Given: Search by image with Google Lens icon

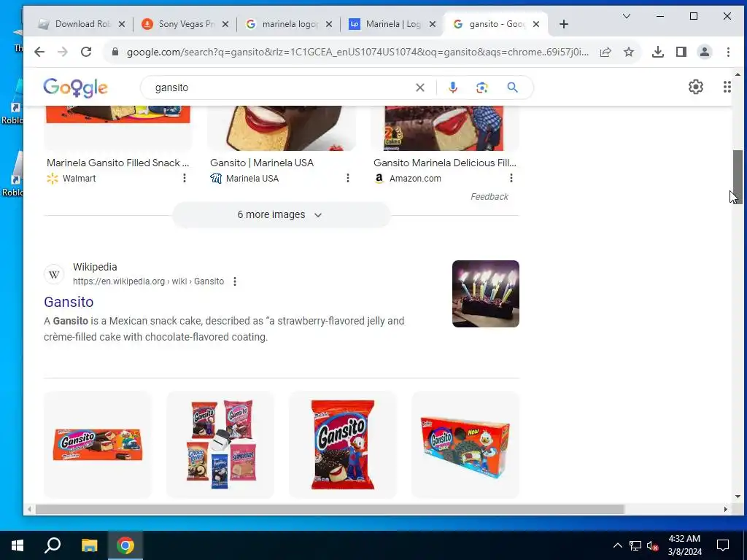Looking at the screenshot, I should [x=481, y=87].
